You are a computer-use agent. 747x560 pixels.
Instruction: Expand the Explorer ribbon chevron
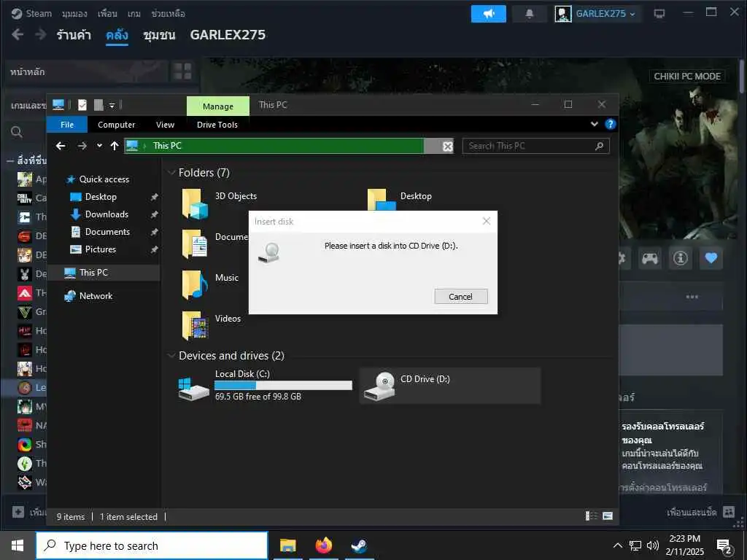(594, 124)
